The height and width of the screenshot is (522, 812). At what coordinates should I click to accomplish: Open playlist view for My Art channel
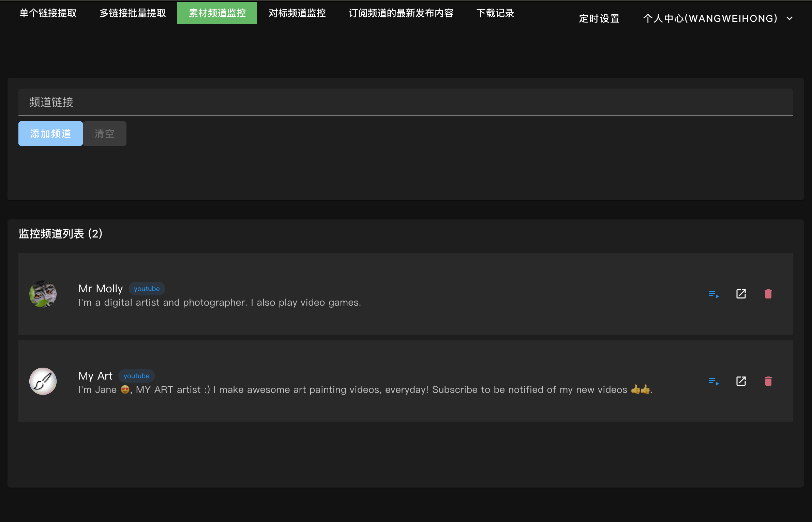pyautogui.click(x=713, y=381)
